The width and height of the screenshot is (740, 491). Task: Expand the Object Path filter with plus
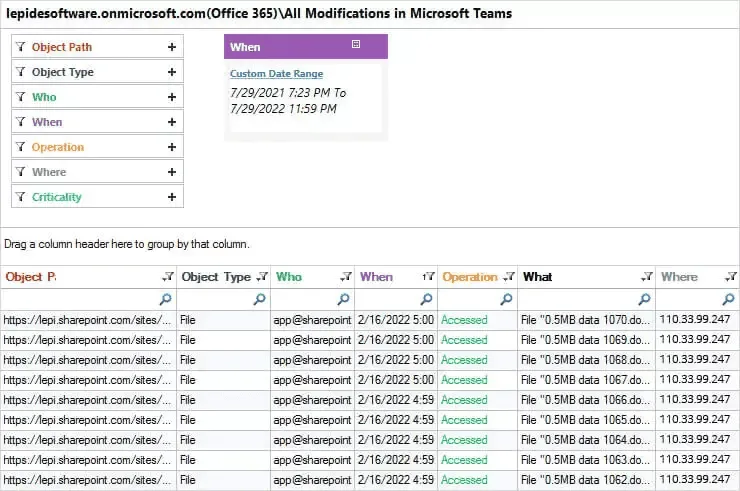pyautogui.click(x=172, y=47)
